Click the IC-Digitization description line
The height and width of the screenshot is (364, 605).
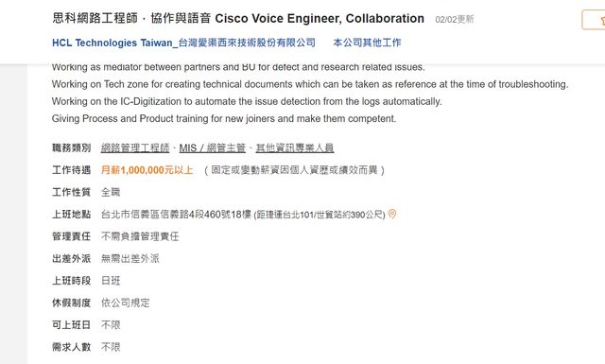point(247,101)
